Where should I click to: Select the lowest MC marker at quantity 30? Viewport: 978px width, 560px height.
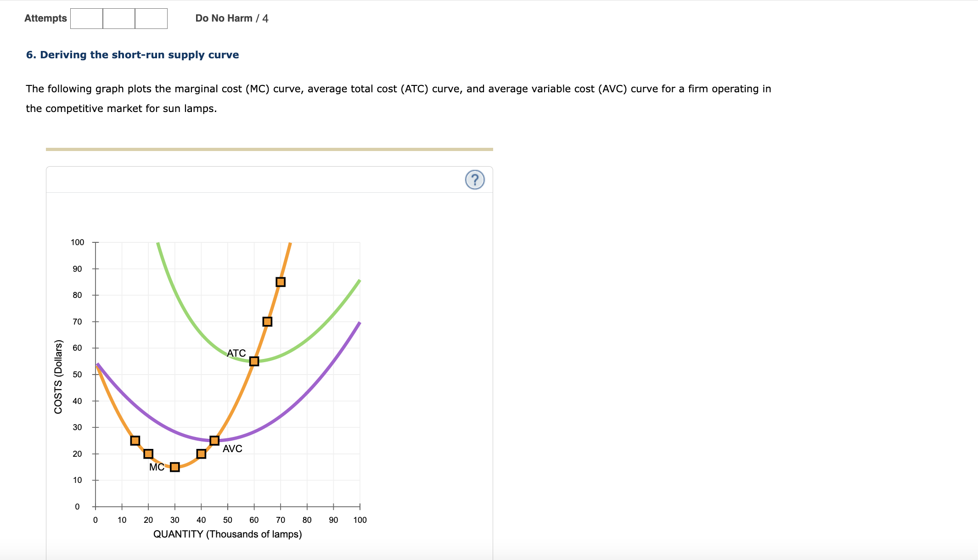click(x=174, y=466)
